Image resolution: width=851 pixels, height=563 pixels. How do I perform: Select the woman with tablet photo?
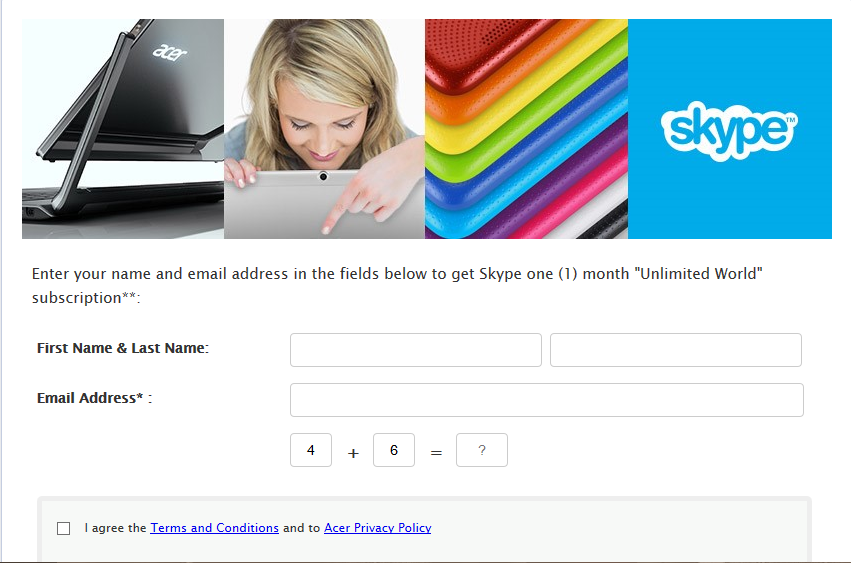[x=325, y=129]
